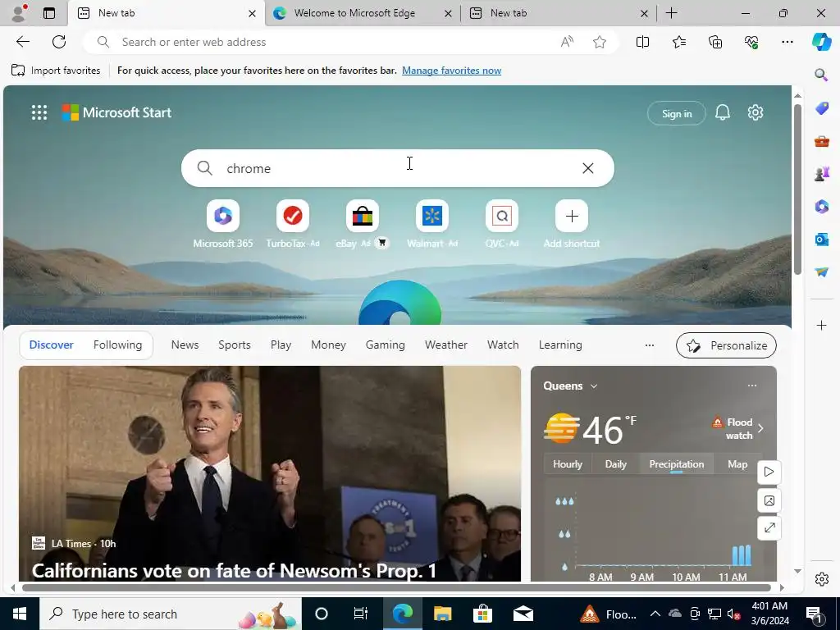Screen dimensions: 840x630
Task: Open the Sports category
Action: click(x=234, y=345)
